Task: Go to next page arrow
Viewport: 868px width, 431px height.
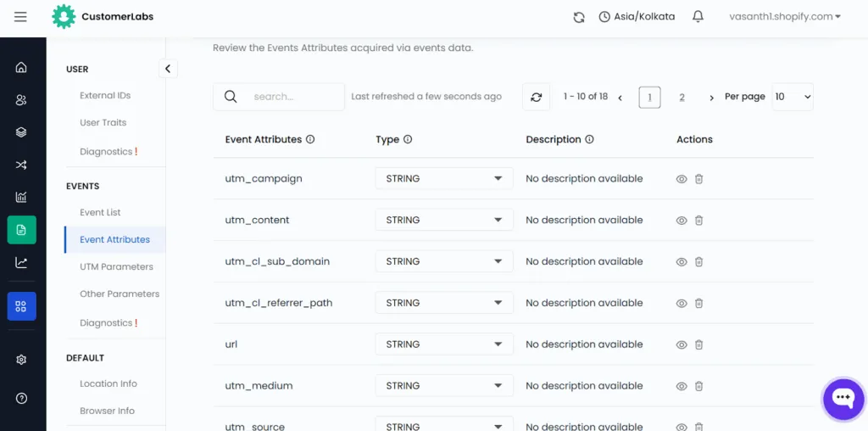Action: pyautogui.click(x=712, y=98)
